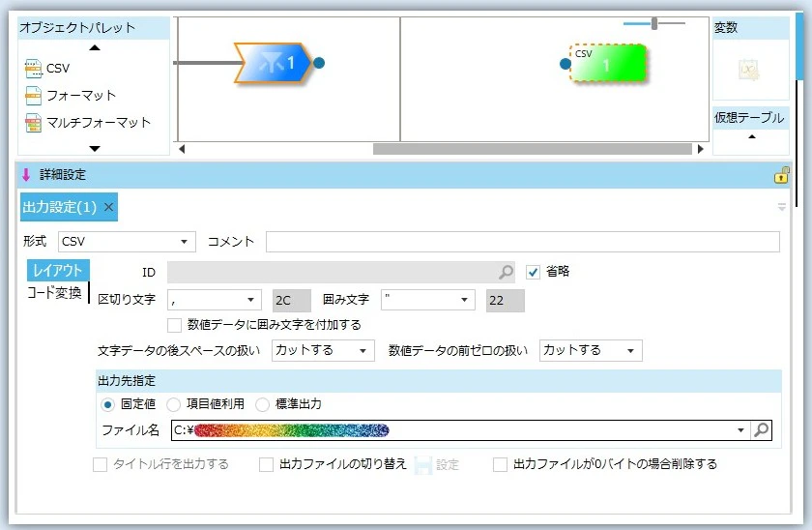This screenshot has height=530, width=812.
Task: Click the 変数 panel header
Action: pyautogui.click(x=750, y=27)
